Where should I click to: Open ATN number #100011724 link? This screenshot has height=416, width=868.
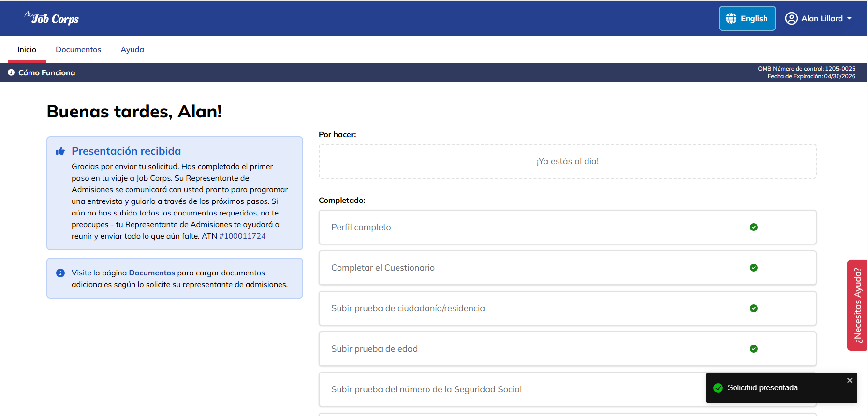coord(242,236)
